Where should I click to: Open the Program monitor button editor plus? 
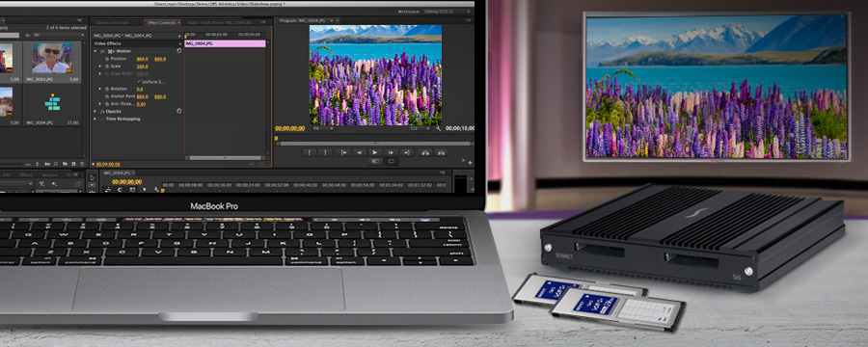pos(470,162)
